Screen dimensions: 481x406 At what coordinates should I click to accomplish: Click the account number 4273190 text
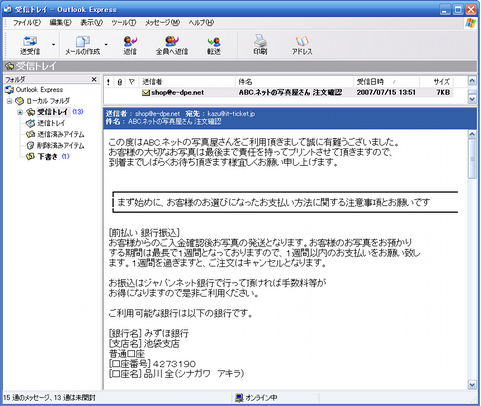pos(174,363)
